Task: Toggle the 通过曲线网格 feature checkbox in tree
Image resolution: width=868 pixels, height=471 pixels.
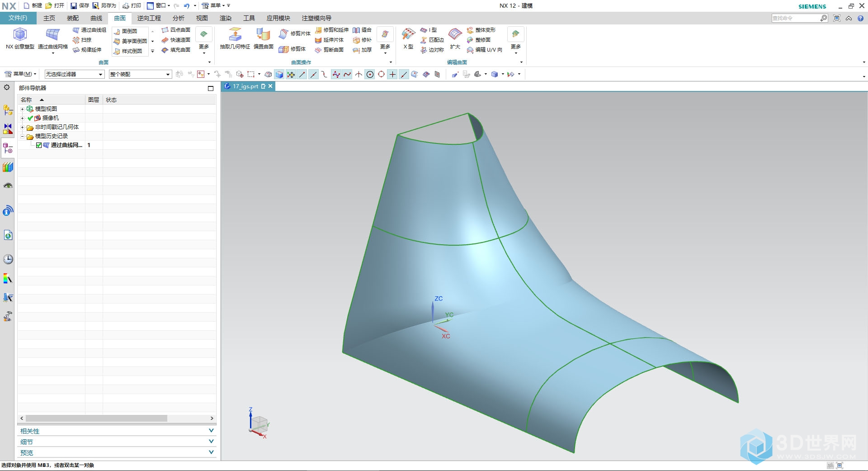Action: coord(39,145)
